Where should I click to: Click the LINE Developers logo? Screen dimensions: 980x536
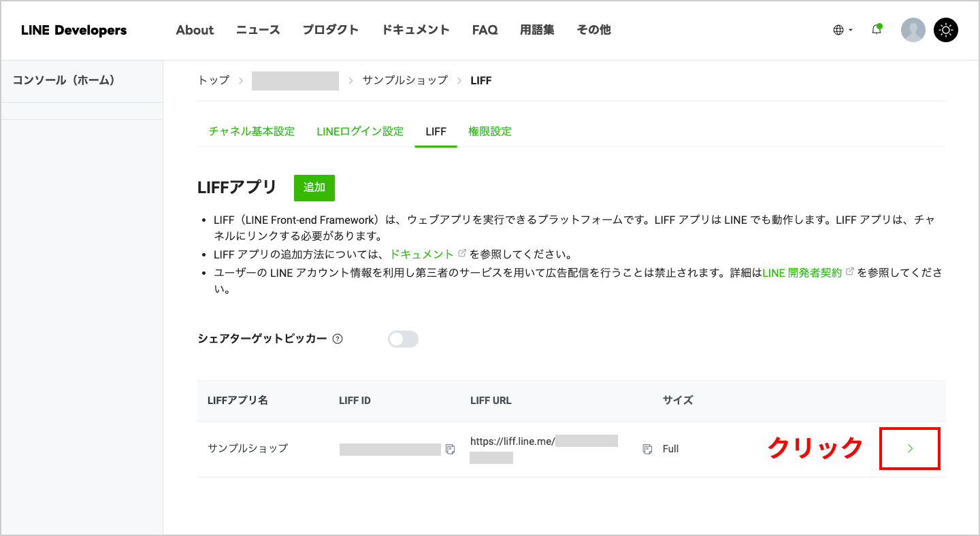[x=74, y=30]
